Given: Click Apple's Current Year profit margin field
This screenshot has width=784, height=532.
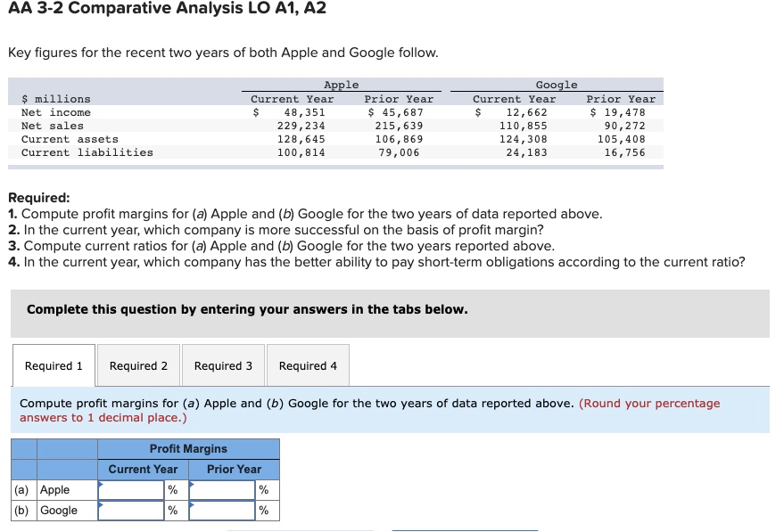Looking at the screenshot, I should coord(134,489).
